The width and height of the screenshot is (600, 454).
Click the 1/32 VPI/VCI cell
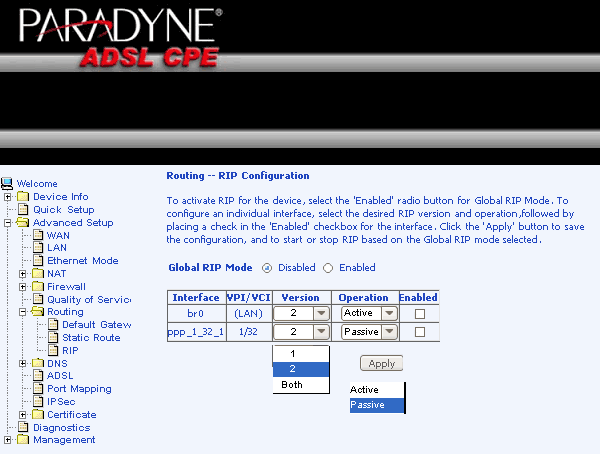tap(249, 332)
